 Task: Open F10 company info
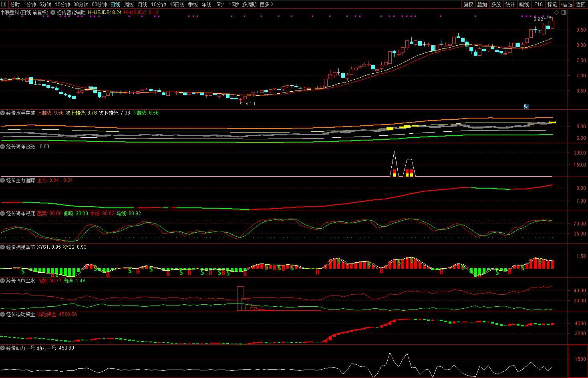[x=538, y=4]
